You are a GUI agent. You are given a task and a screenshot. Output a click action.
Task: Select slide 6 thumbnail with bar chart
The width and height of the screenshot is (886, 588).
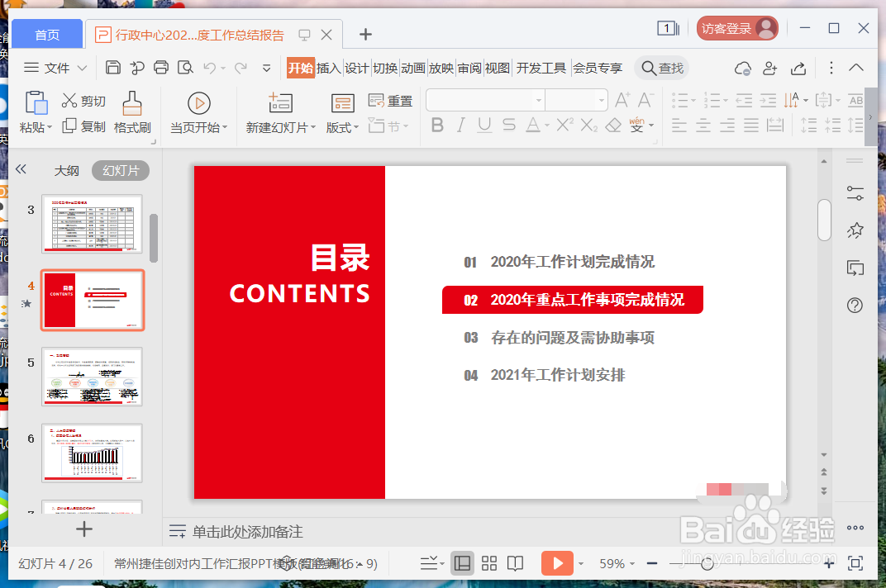92,453
